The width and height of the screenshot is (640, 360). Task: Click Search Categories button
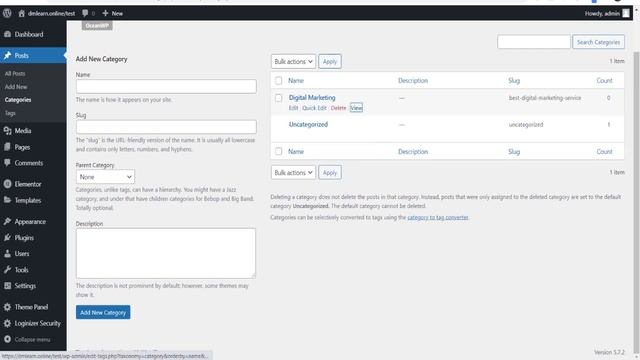tap(598, 42)
